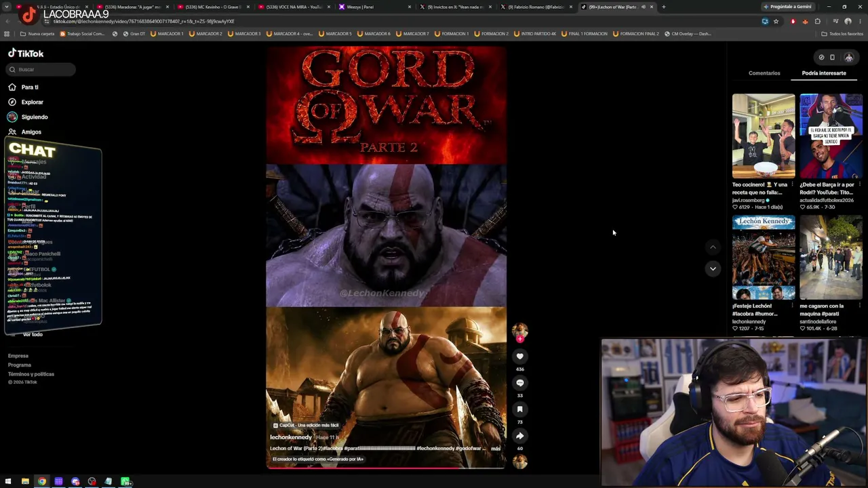Open the me cagaron con la maquina thumbnail
Viewport: 868px width, 488px height.
pyautogui.click(x=831, y=258)
